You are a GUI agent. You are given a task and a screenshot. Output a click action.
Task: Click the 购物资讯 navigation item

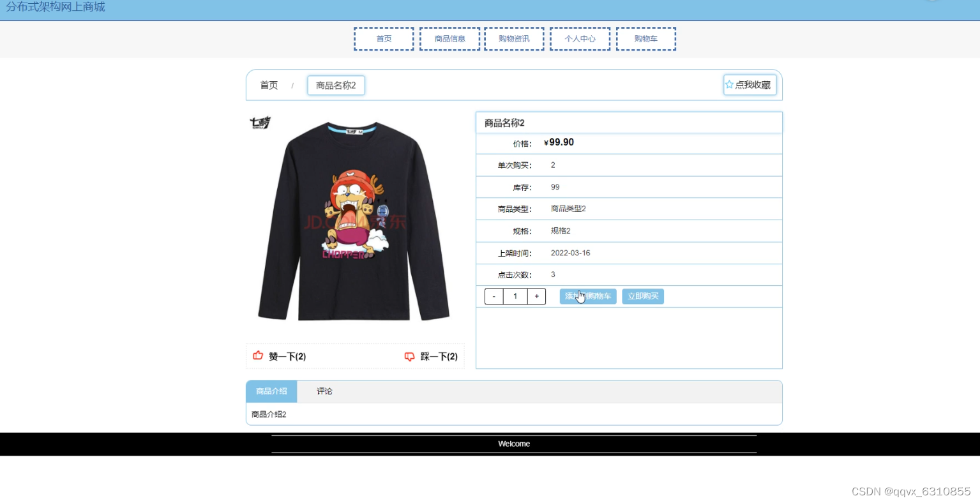tap(514, 38)
